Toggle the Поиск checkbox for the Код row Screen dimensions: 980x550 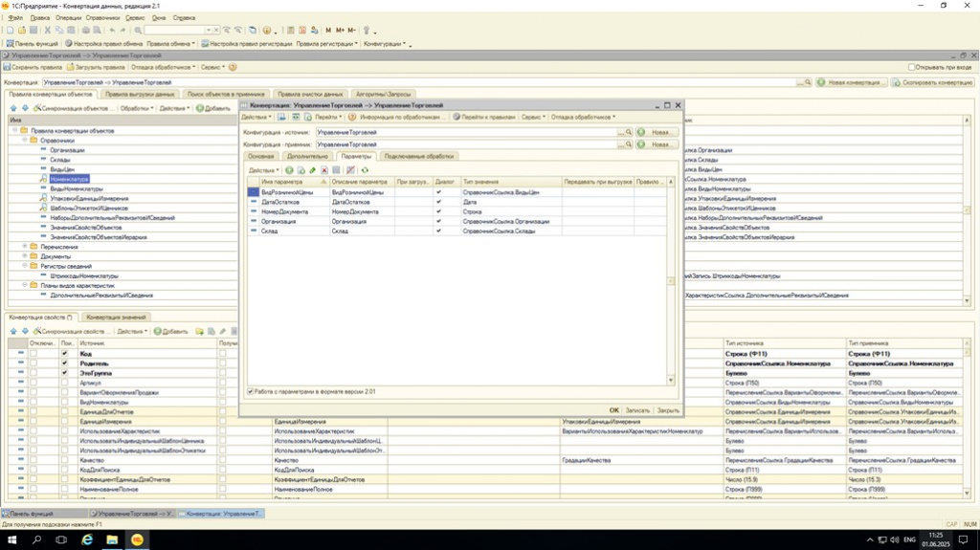coord(64,354)
